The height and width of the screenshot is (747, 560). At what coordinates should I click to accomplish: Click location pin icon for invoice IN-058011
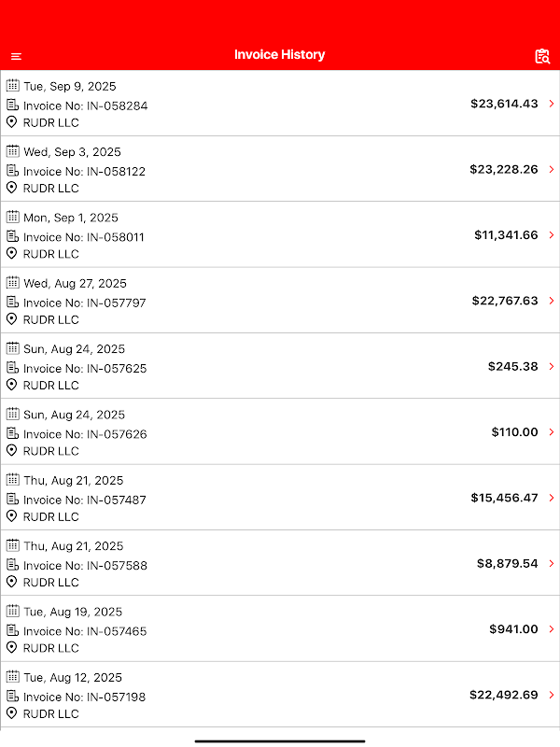click(x=13, y=253)
